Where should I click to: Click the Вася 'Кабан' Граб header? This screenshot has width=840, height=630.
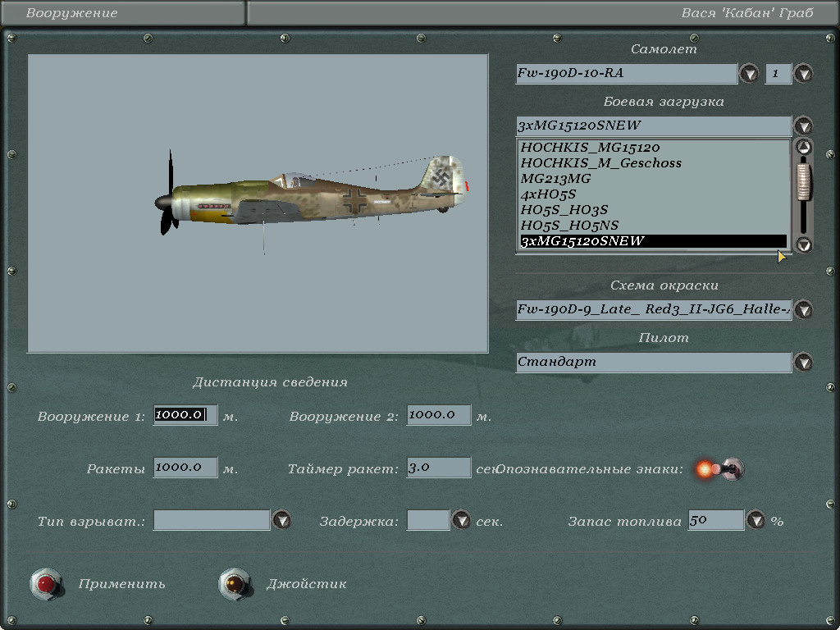click(747, 13)
